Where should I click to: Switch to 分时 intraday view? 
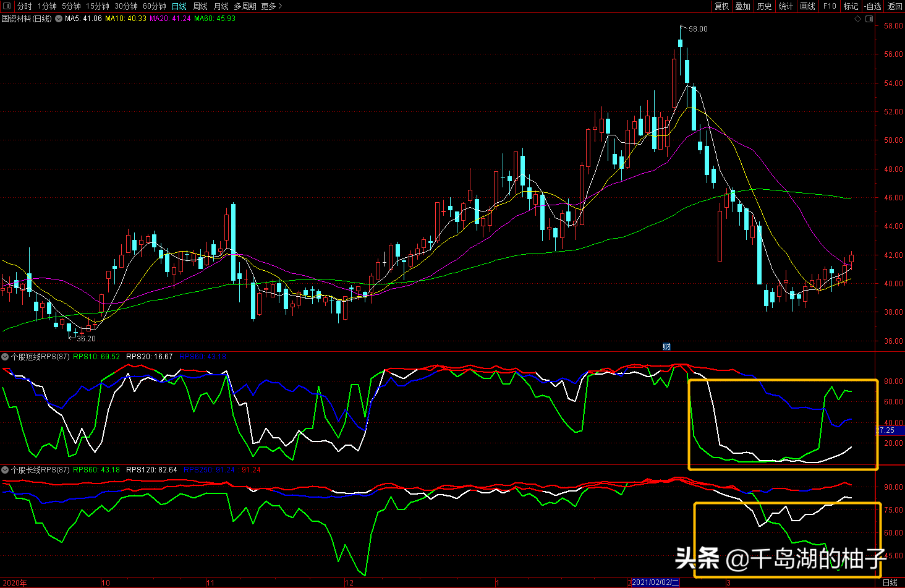coord(24,6)
